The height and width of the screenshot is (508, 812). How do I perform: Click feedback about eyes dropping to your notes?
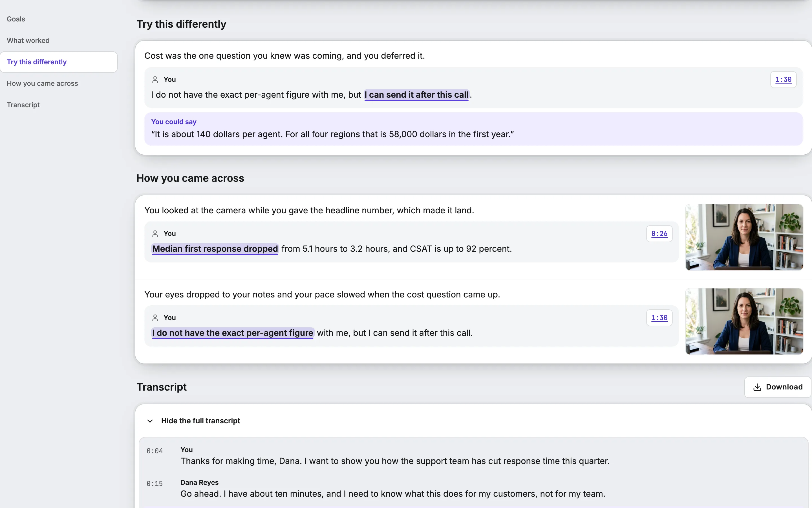322,295
